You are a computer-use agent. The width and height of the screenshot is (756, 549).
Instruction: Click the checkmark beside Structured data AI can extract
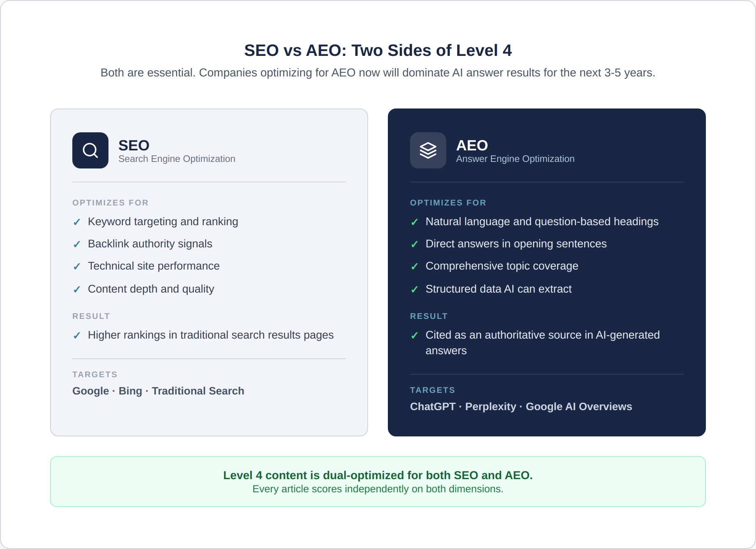tap(415, 290)
